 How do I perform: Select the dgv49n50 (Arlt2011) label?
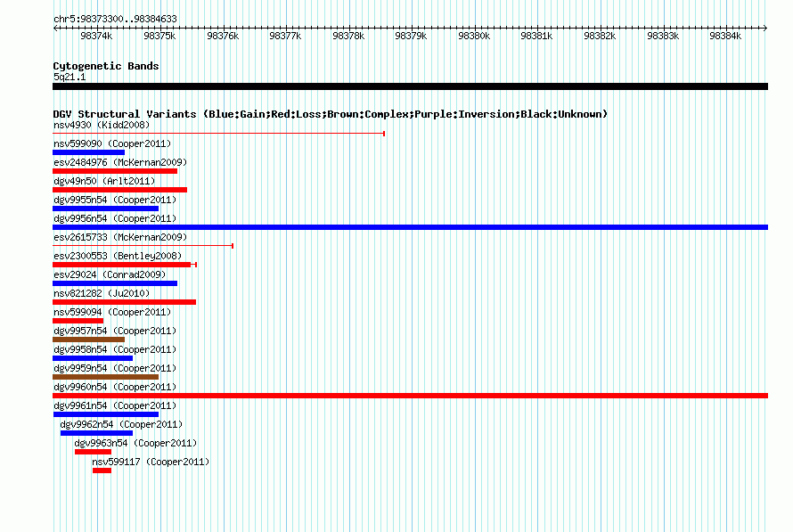(104, 181)
